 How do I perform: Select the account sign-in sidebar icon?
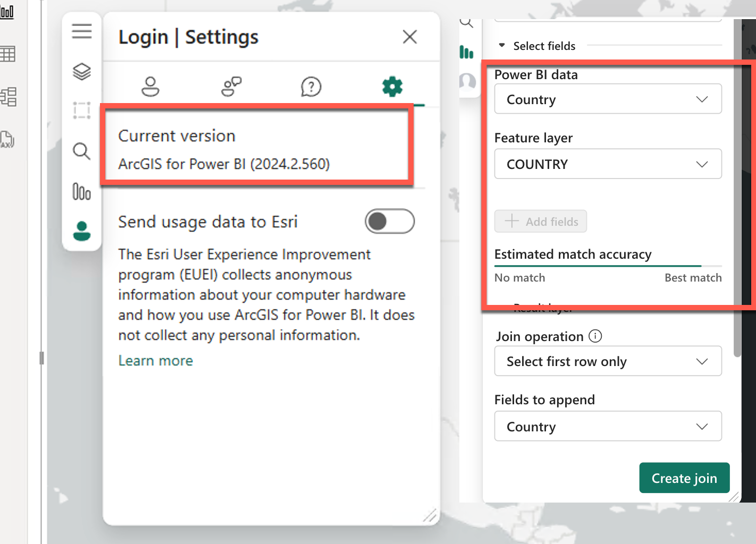click(82, 231)
